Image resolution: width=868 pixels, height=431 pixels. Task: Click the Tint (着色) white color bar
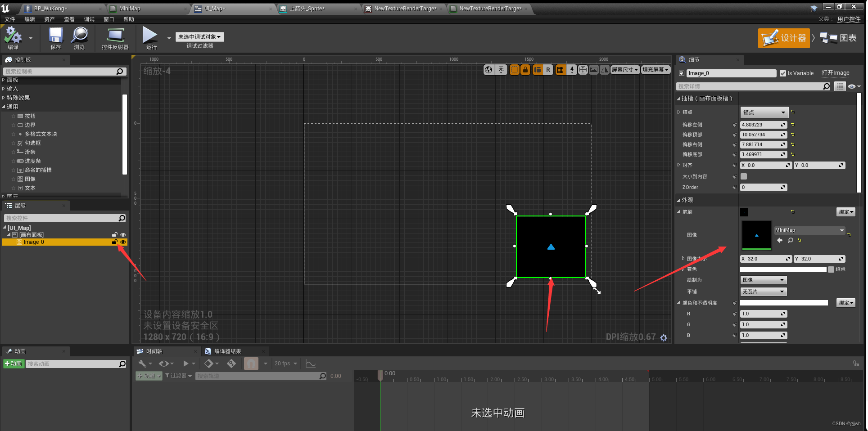[x=783, y=269]
